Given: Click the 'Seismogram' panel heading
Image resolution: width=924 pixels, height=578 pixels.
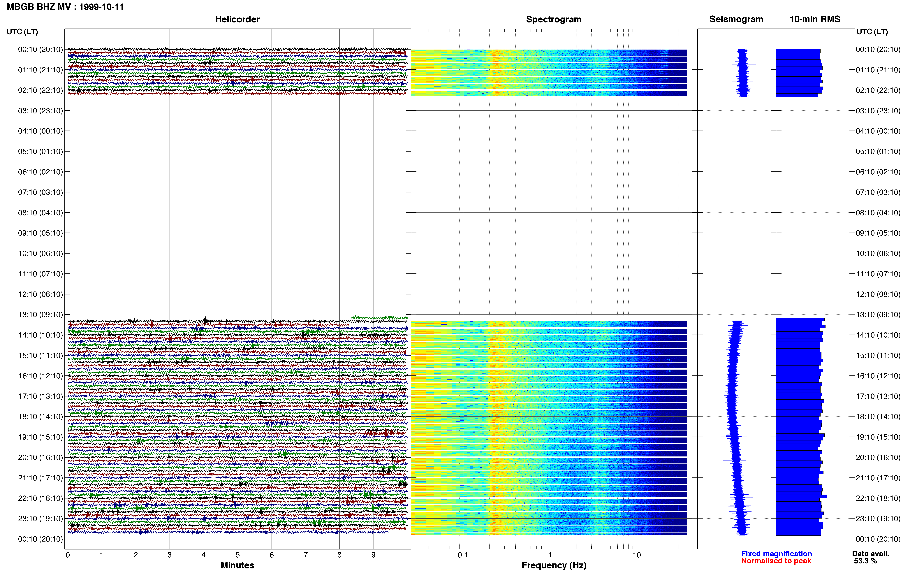Looking at the screenshot, I should (x=736, y=19).
